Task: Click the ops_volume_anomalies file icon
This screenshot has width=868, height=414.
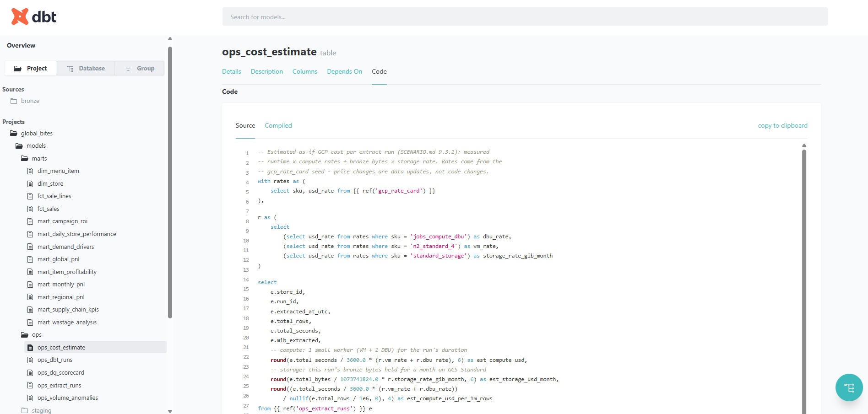Action: click(30, 398)
